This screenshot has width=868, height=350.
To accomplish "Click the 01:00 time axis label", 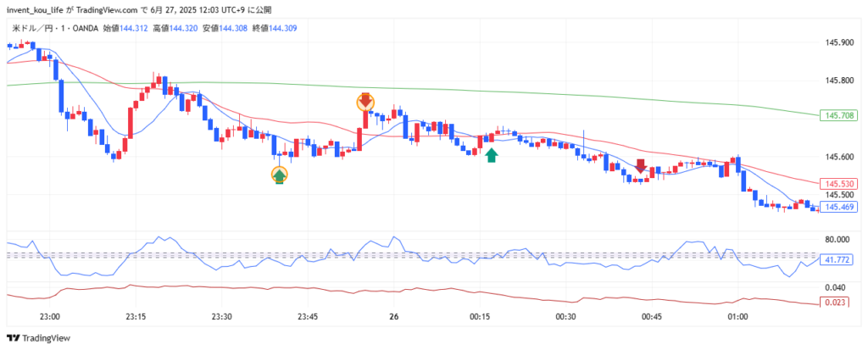I will point(738,317).
